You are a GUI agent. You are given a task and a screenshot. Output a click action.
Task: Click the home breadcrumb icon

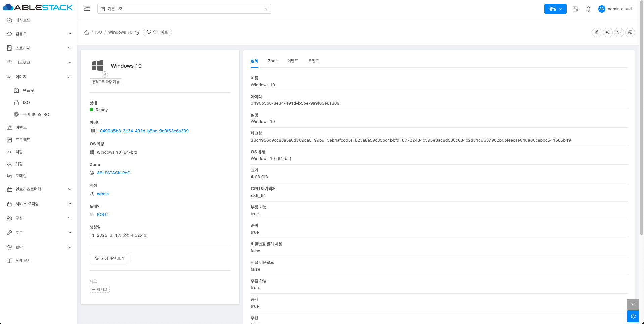point(87,32)
